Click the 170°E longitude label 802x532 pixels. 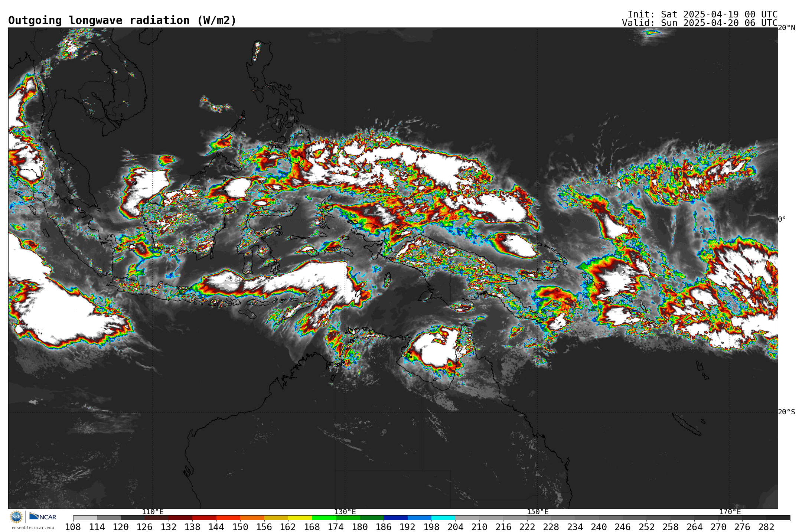[x=730, y=512]
